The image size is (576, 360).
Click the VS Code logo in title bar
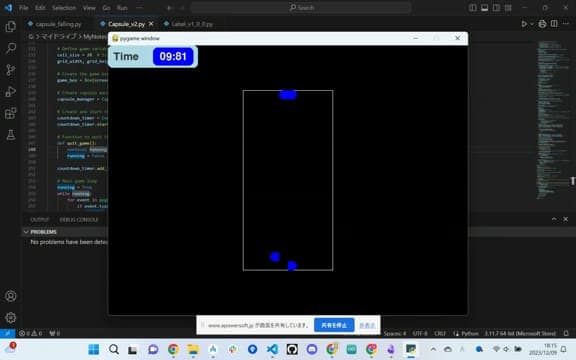pos(8,7)
